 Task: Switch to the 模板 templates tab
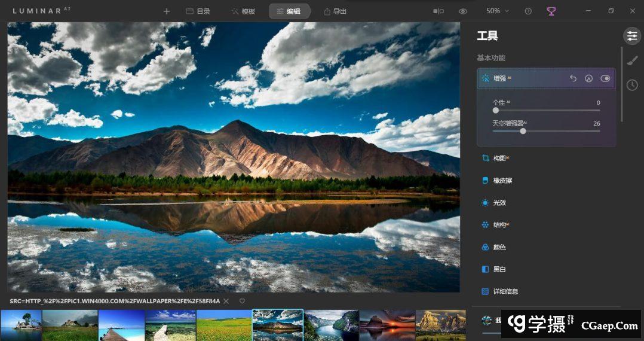243,11
